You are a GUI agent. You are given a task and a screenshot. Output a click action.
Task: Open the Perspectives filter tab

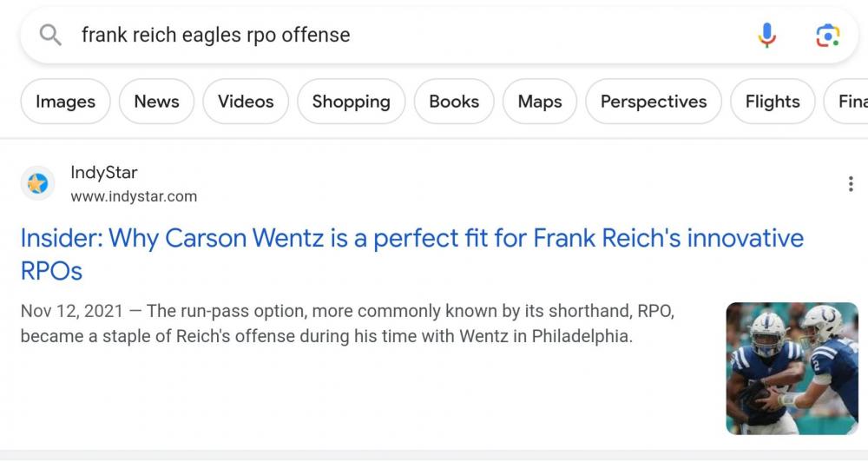(654, 102)
